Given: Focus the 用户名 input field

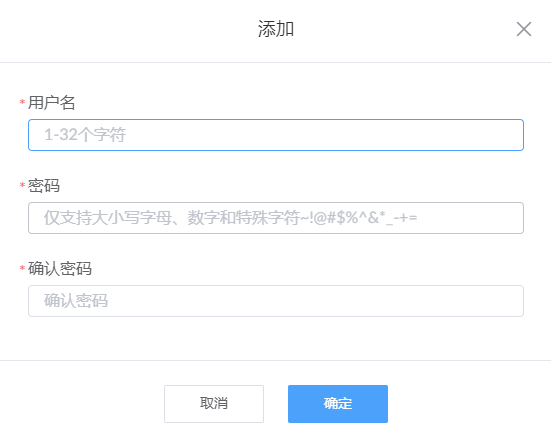Looking at the screenshot, I should pyautogui.click(x=276, y=135).
